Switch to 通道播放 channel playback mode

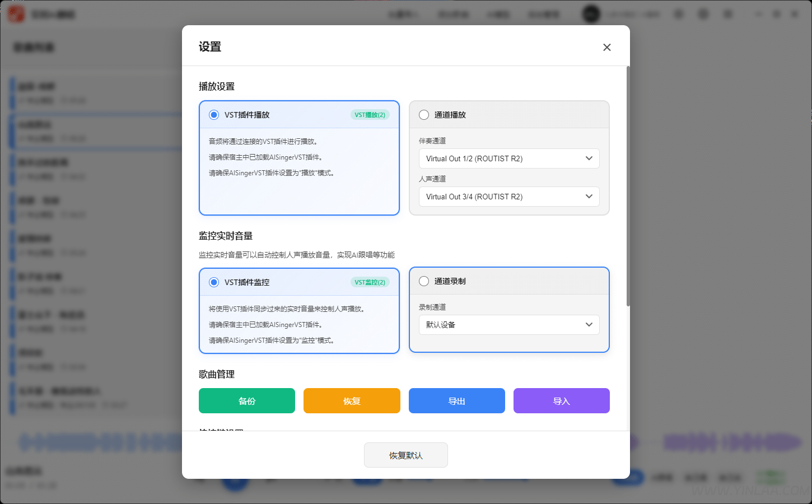[424, 114]
